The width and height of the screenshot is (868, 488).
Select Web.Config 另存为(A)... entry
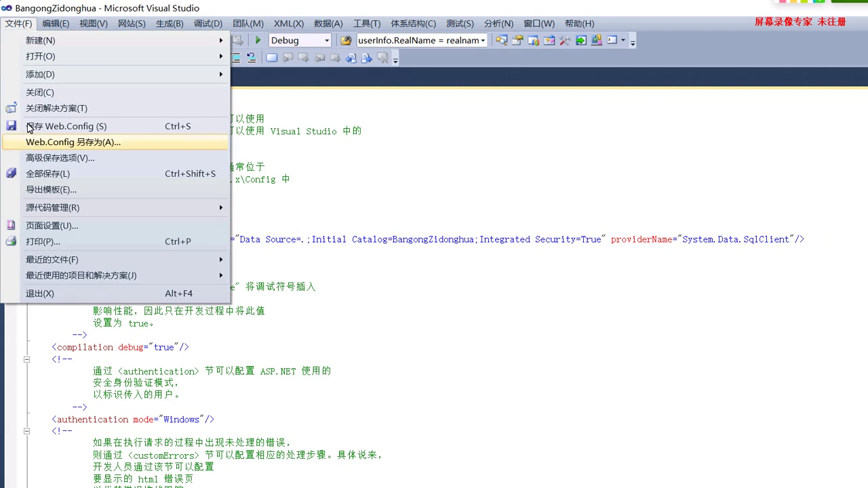[115, 142]
